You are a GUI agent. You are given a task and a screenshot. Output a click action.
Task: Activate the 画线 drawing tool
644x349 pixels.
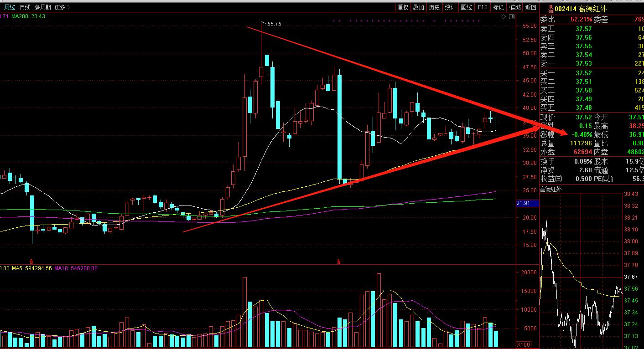[466, 7]
